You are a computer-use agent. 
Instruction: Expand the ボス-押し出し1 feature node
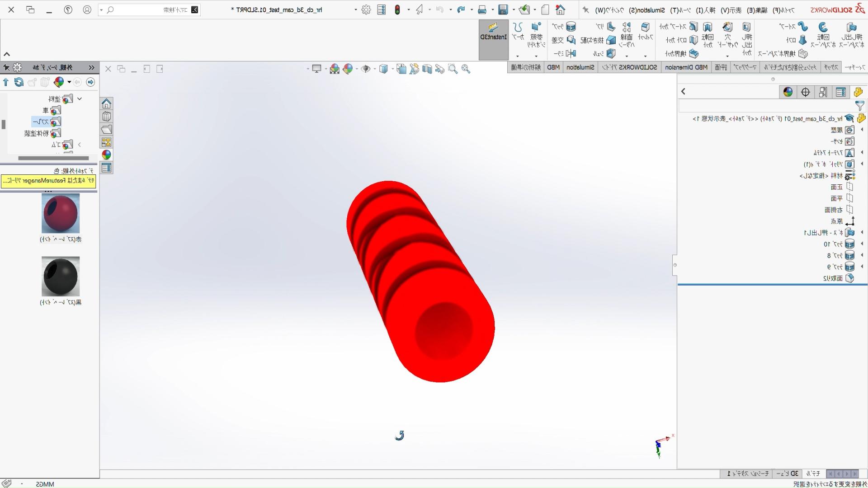click(x=862, y=233)
